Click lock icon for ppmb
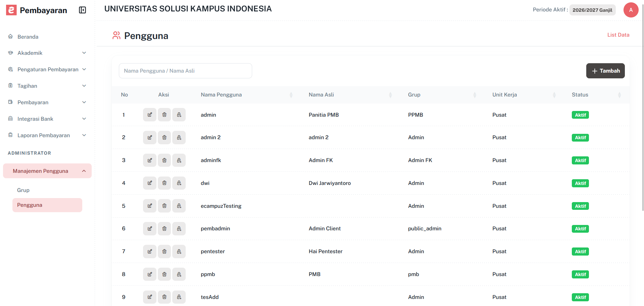This screenshot has height=306, width=644. click(x=179, y=274)
